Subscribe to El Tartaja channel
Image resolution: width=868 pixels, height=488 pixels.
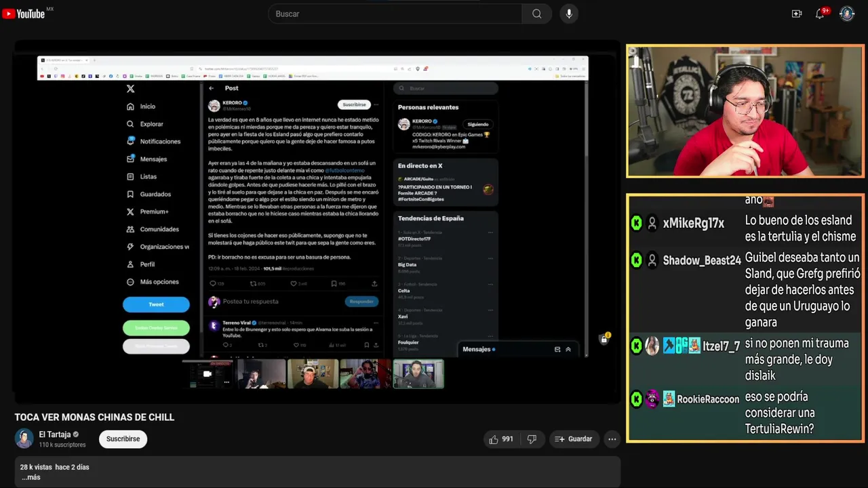tap(123, 439)
